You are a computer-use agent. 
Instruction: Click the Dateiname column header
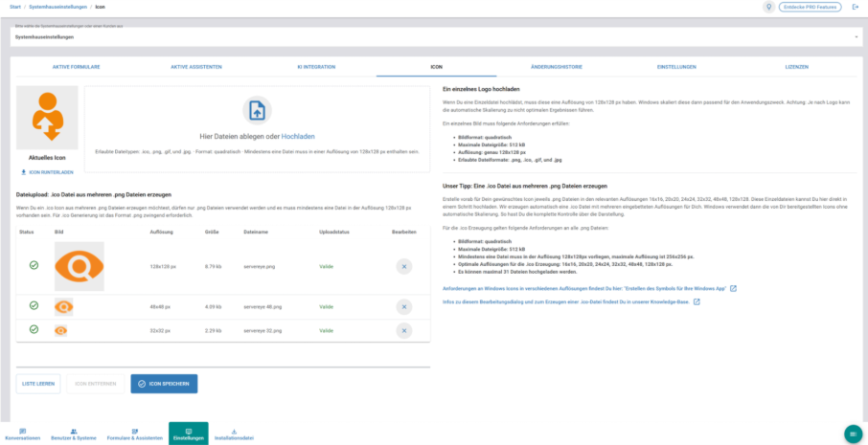pos(256,233)
